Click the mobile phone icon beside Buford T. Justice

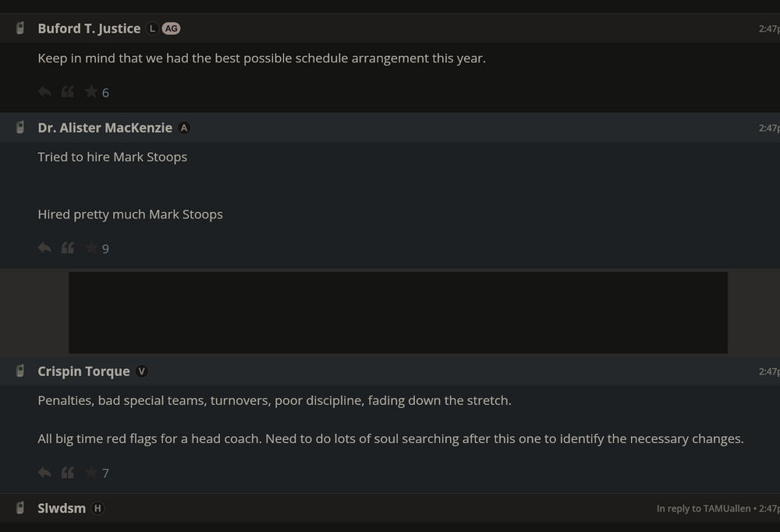tap(19, 28)
